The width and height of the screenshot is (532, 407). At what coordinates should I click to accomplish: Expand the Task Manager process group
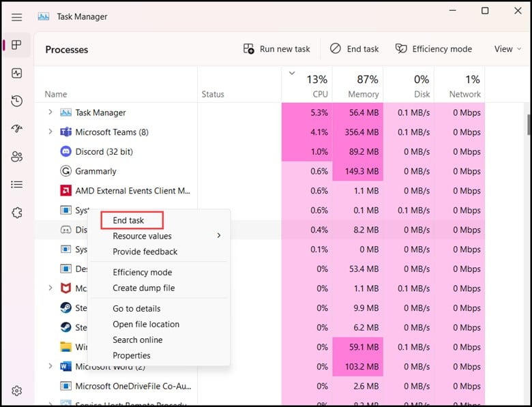point(50,112)
